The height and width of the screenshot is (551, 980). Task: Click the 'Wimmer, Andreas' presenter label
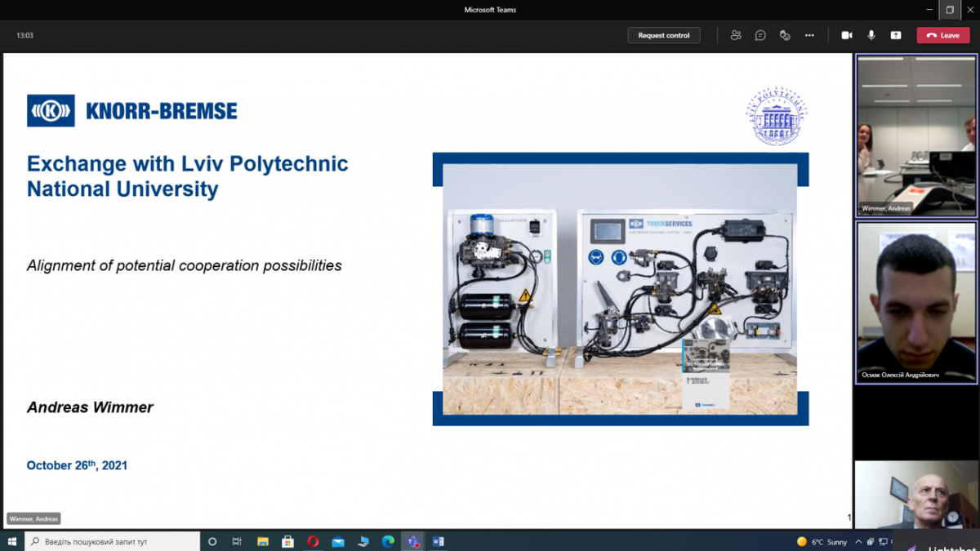33,518
